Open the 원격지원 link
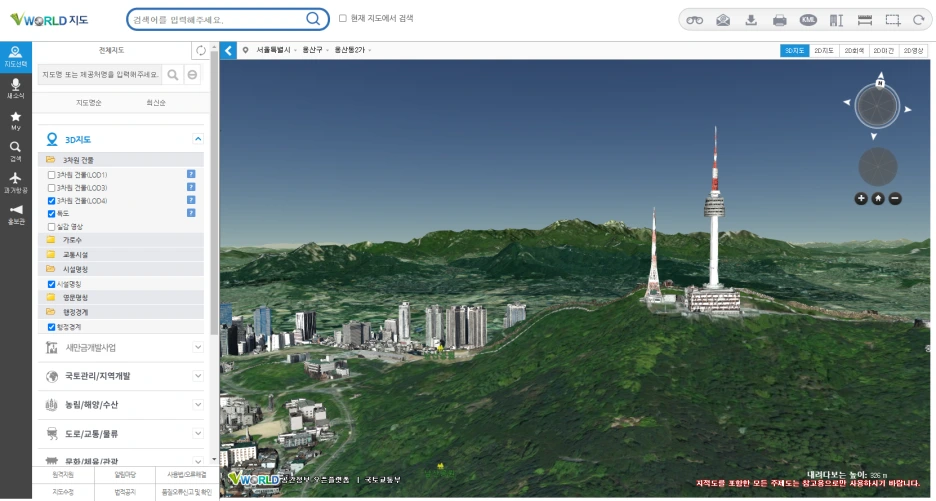Screen dimensions: 936x501 63,475
